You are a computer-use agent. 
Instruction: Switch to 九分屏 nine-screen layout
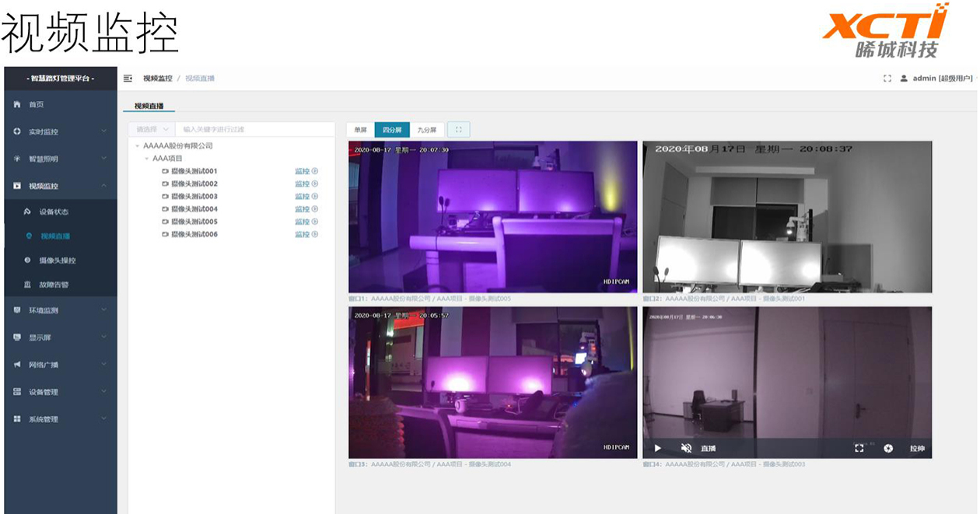point(427,130)
